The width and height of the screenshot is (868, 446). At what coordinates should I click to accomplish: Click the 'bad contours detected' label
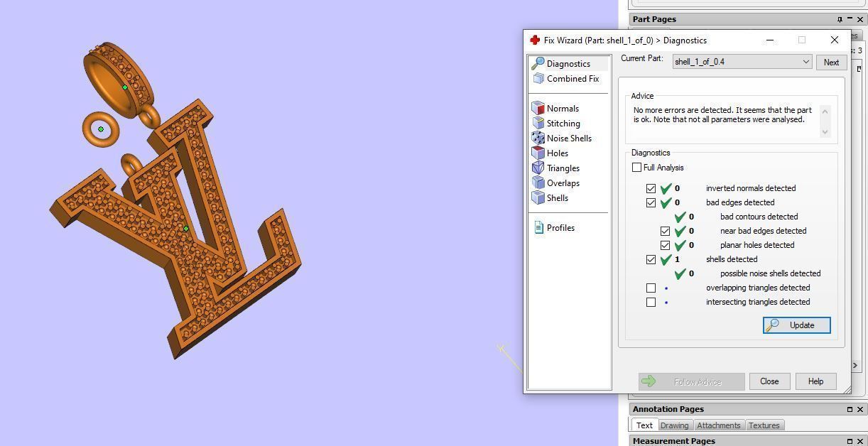tap(759, 217)
